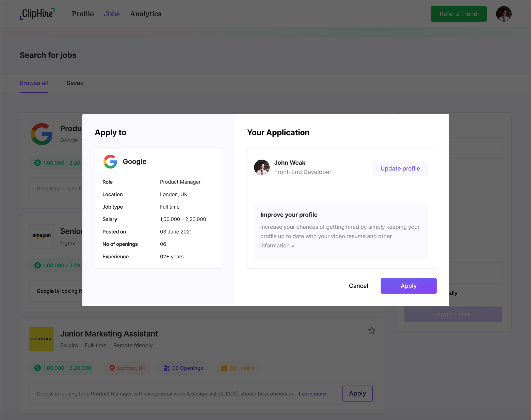Open the Profile menu item
Viewport: 531px width, 420px height.
[83, 14]
